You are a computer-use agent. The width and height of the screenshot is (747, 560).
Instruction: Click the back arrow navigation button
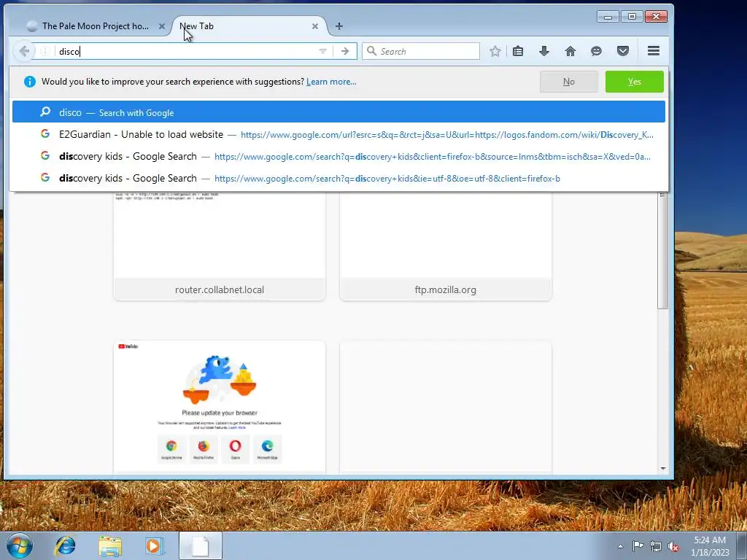tap(24, 51)
